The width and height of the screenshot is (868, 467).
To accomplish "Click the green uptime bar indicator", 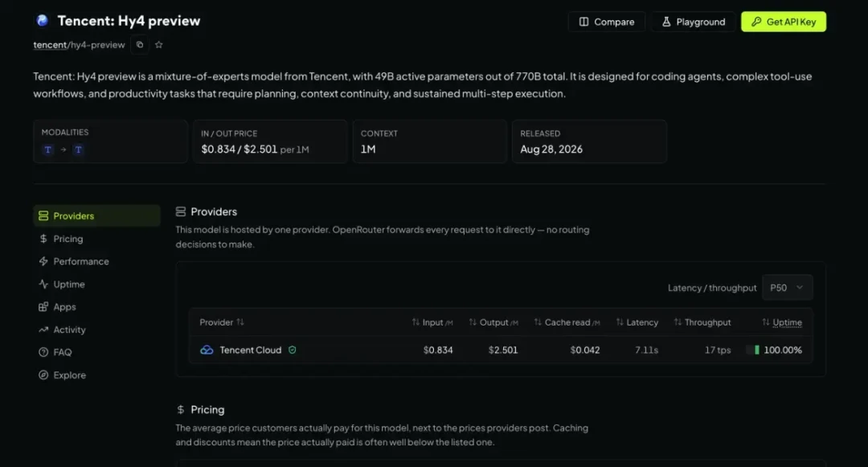I will [x=757, y=350].
